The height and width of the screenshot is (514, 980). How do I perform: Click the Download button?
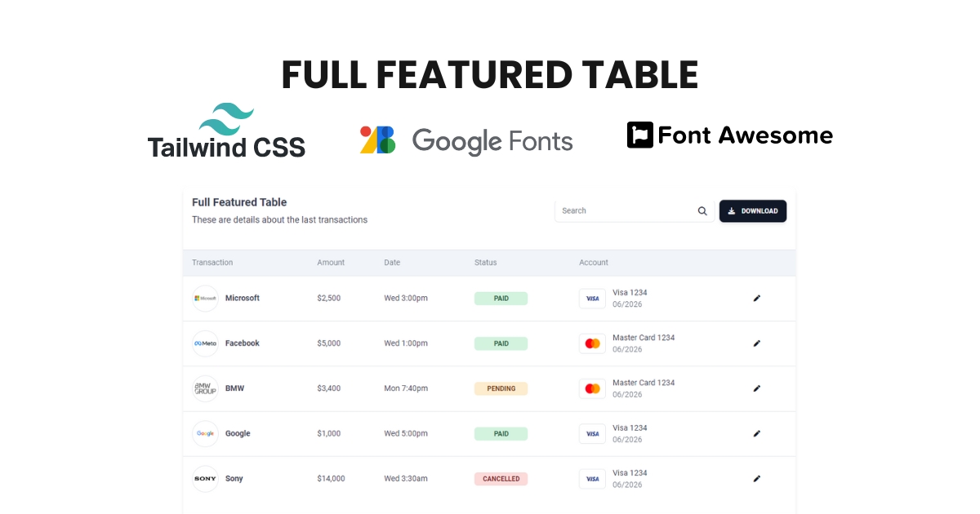[x=753, y=211]
